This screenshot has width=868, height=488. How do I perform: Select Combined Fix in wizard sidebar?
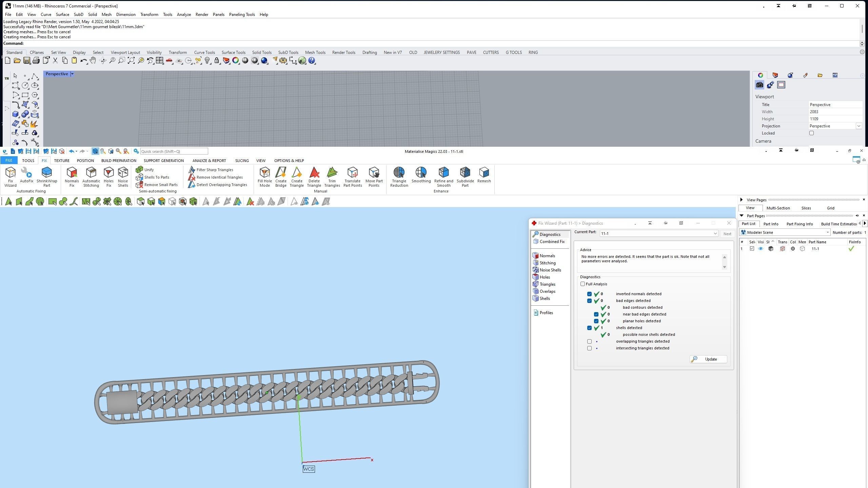552,242
